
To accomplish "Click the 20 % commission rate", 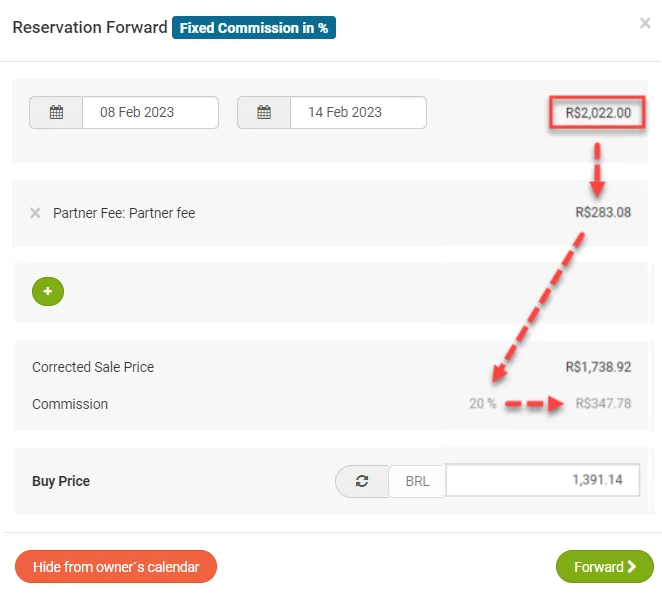I will point(482,404).
